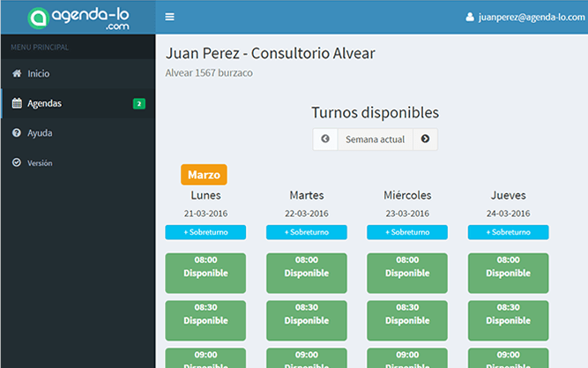
Task: Select Martes 08:30 Disponible slot
Action: 307,320
